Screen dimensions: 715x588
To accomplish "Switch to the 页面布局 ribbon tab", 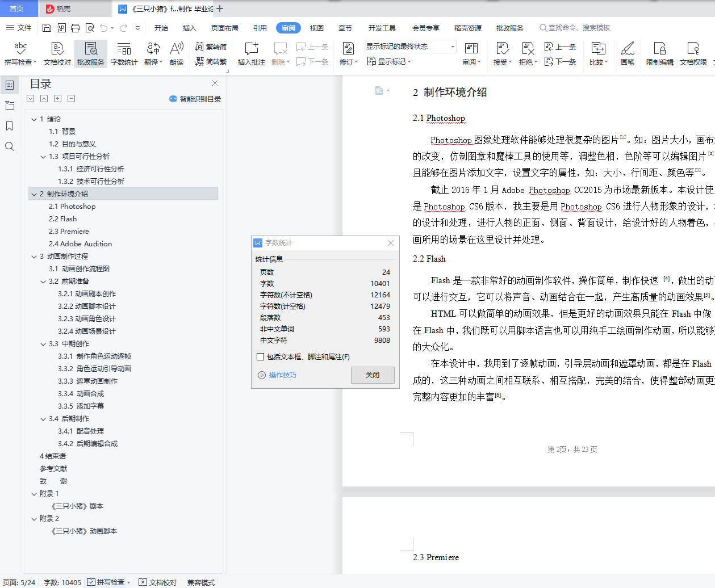I will [225, 28].
